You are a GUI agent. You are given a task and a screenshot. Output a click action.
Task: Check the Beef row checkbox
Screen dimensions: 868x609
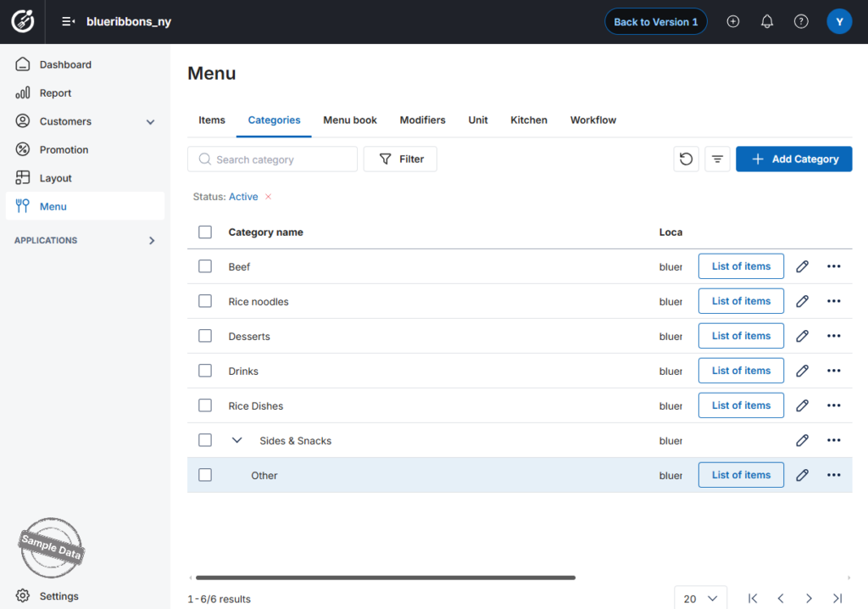[x=205, y=266]
